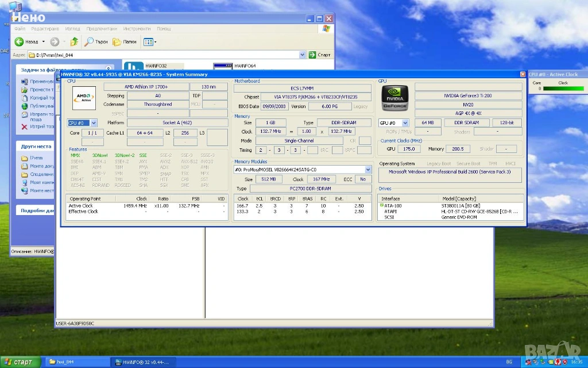Open the Търси search tool
Screen dimensions: 588x368
(96, 41)
